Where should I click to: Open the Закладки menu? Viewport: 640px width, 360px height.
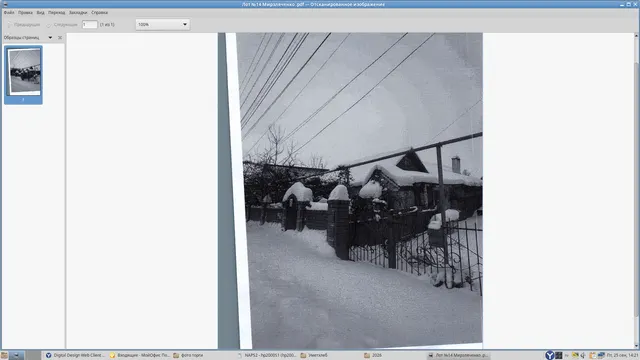78,13
